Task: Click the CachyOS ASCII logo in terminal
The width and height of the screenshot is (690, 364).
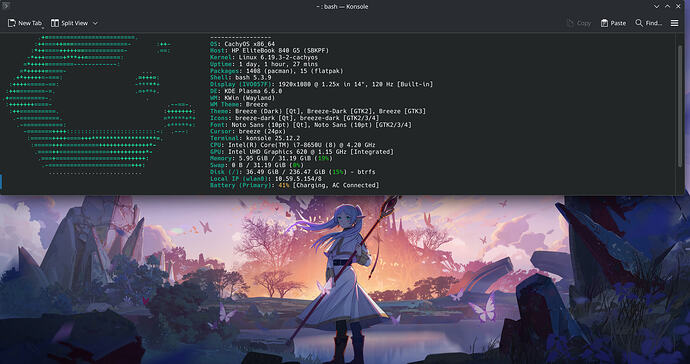Action: pos(100,105)
